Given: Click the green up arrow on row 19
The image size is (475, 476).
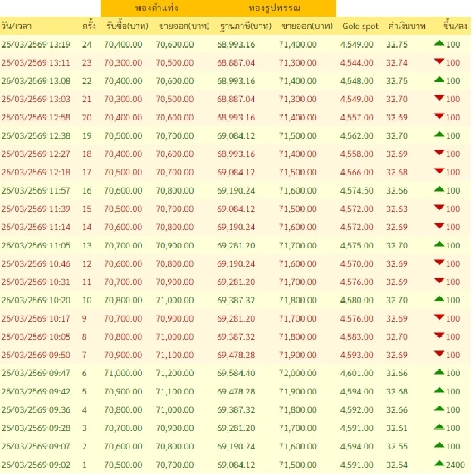Looking at the screenshot, I should (439, 135).
